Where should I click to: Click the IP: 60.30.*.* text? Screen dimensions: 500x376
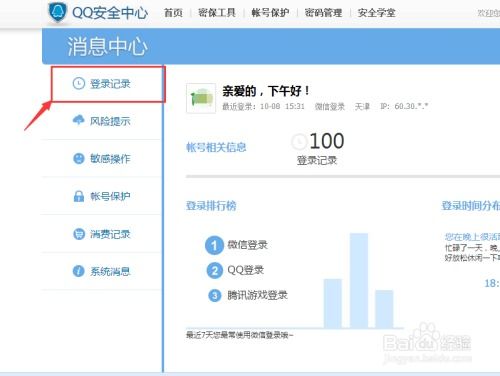point(404,106)
